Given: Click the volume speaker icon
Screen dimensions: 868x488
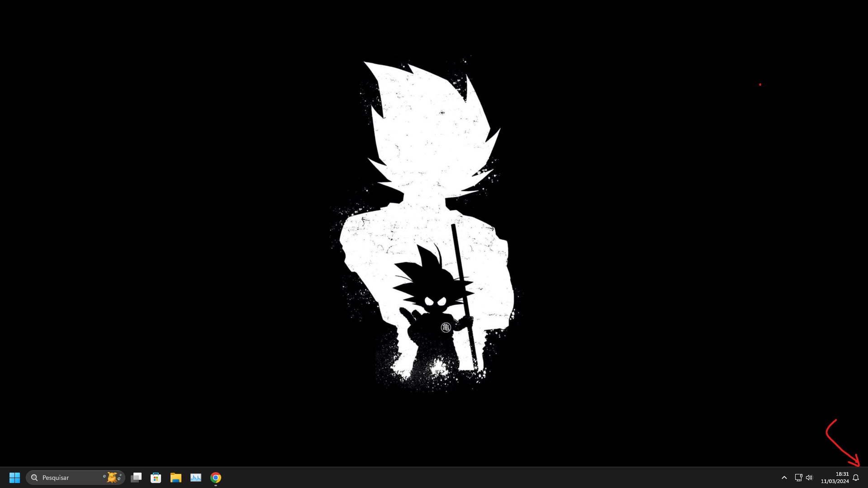Looking at the screenshot, I should coord(809,478).
